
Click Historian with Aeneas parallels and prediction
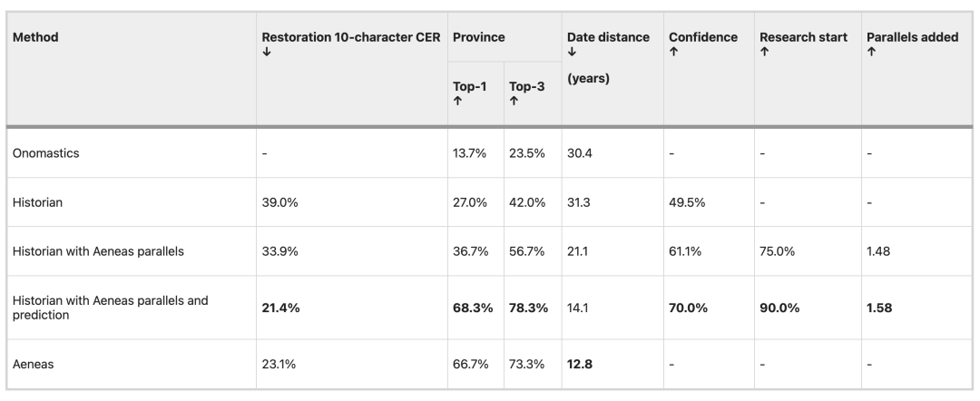tap(115, 308)
